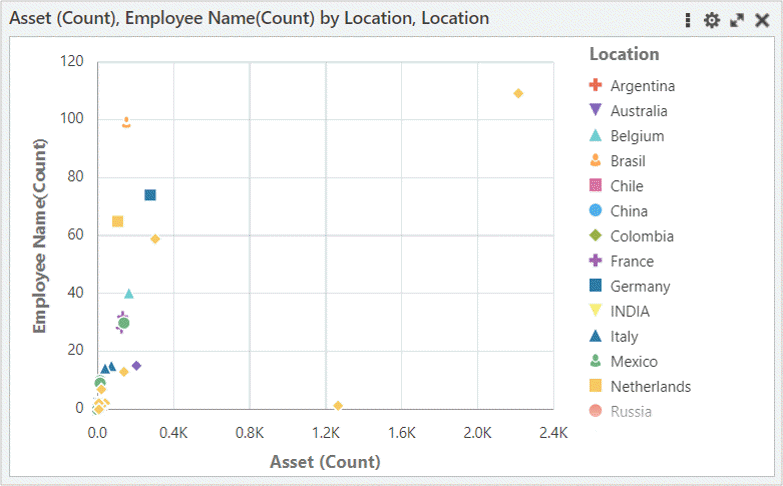Screen dimensions: 783x486
Task: Click the 120 y-axis label
Action: coord(71,61)
